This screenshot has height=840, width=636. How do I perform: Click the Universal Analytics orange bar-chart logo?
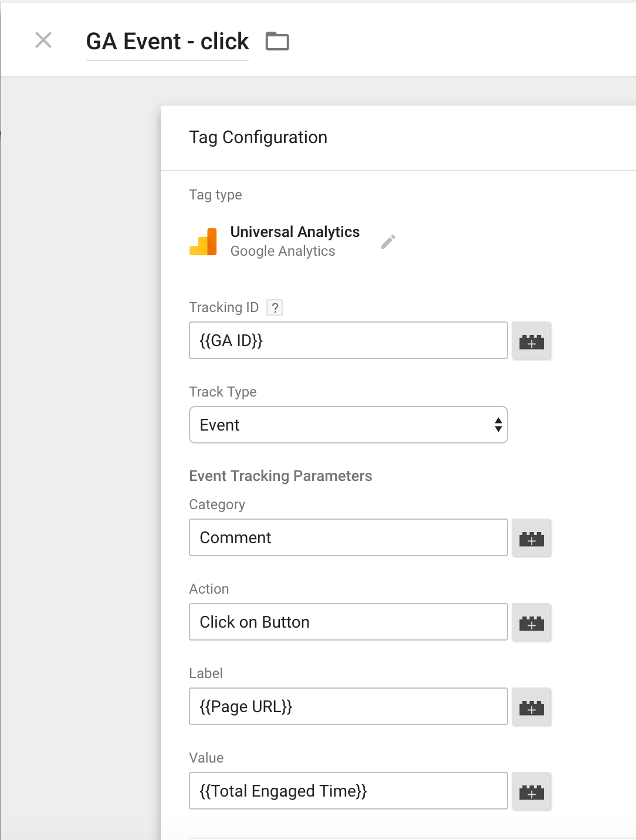[203, 242]
